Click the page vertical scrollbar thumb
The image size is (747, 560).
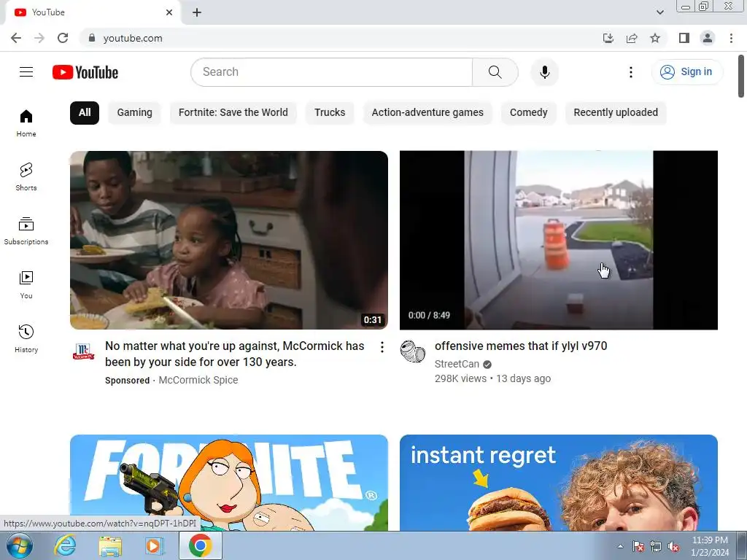741,76
